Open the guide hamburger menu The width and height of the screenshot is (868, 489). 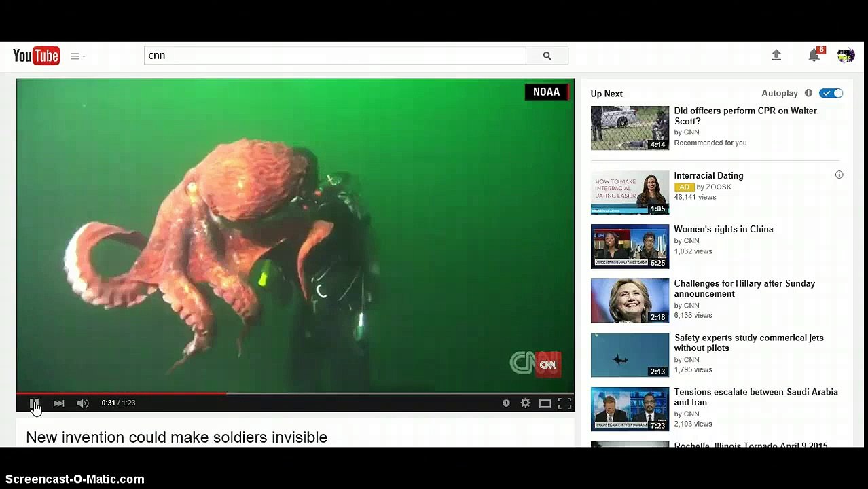pyautogui.click(x=75, y=56)
